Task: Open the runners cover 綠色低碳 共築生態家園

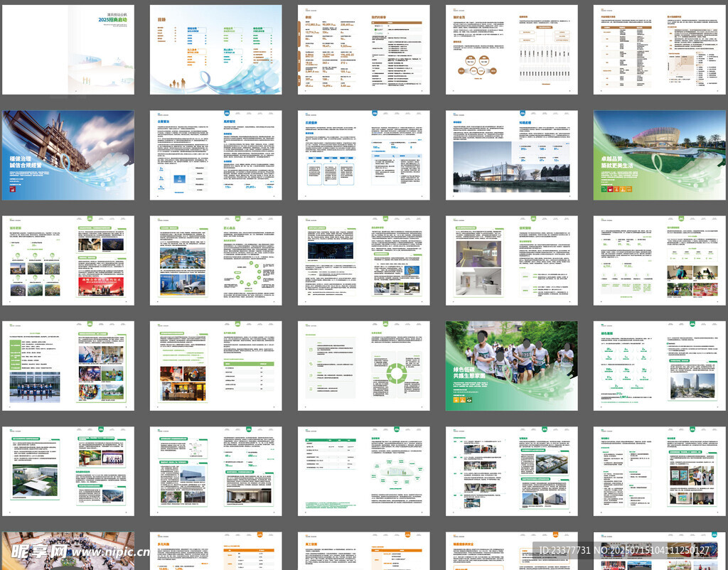Action: coord(511,365)
